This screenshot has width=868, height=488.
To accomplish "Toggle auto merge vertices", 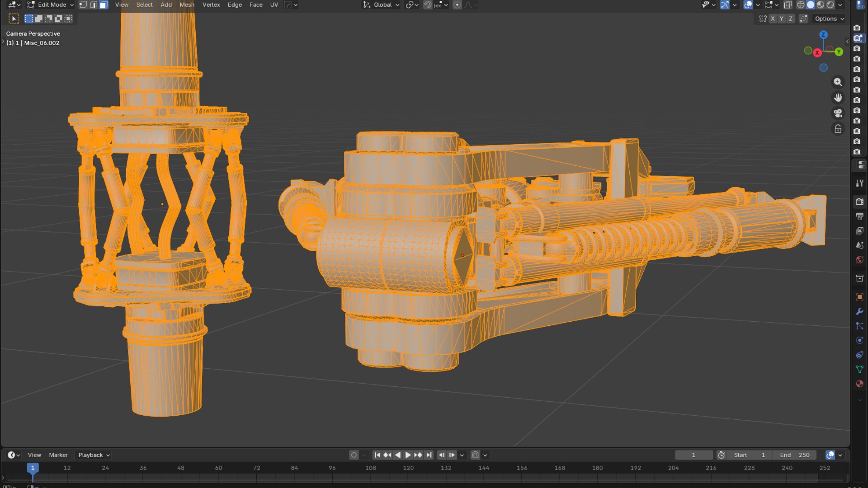I will tap(803, 19).
